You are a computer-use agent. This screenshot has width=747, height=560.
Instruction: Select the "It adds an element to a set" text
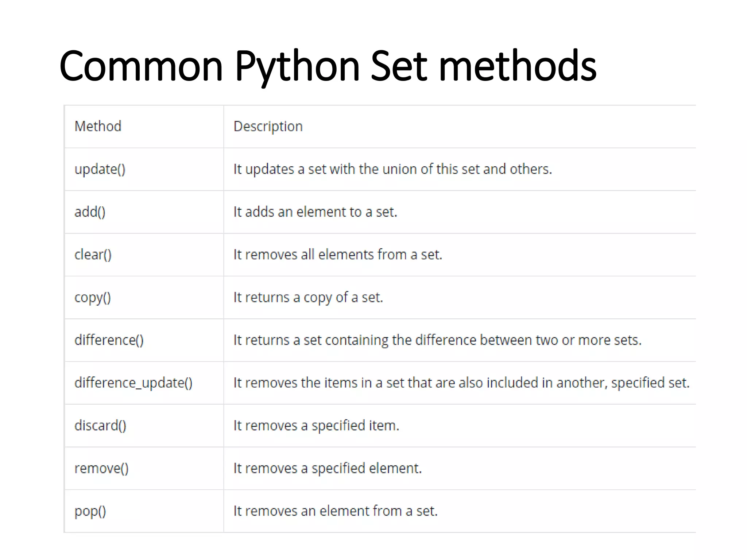tap(315, 212)
